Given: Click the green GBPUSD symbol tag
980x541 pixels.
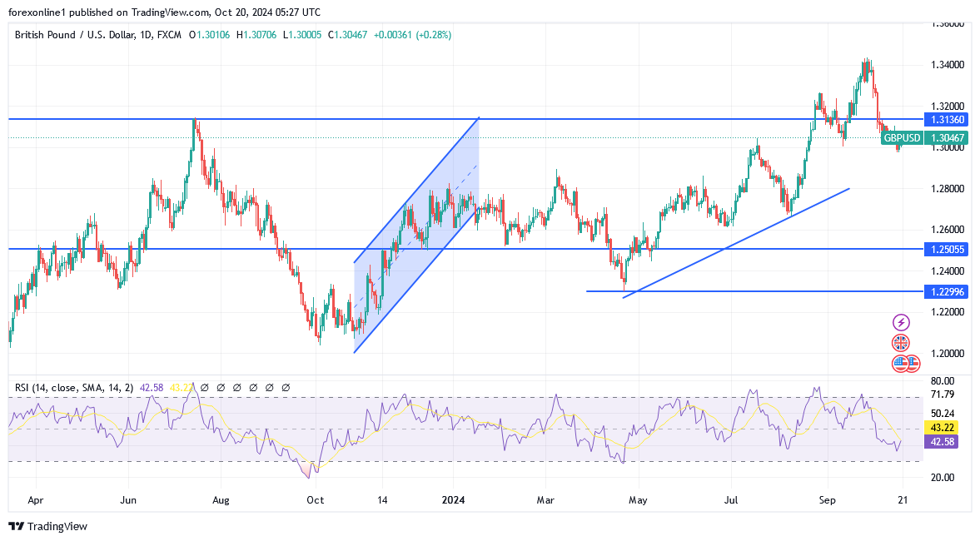Looking at the screenshot, I should [902, 138].
